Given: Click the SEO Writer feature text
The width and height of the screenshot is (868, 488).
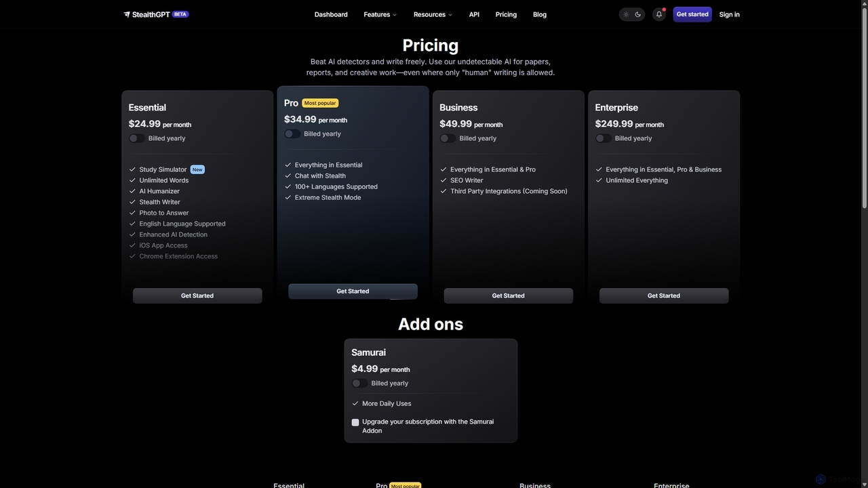Looking at the screenshot, I should tap(467, 180).
